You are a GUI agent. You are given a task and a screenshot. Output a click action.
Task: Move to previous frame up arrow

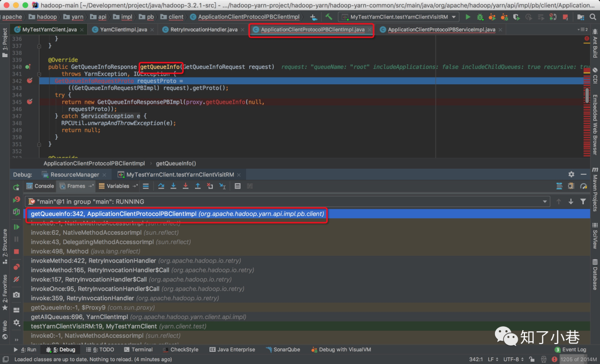(559, 201)
